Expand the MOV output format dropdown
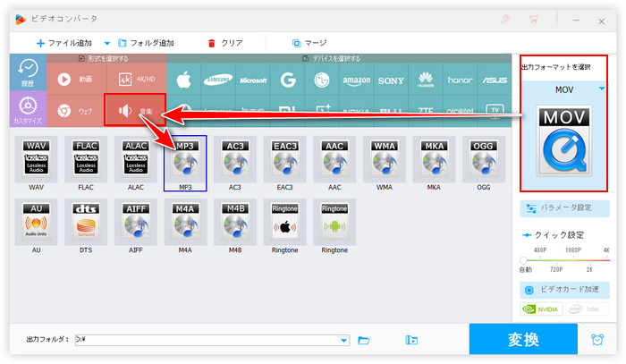Viewport: 626px width, 364px height. [602, 89]
